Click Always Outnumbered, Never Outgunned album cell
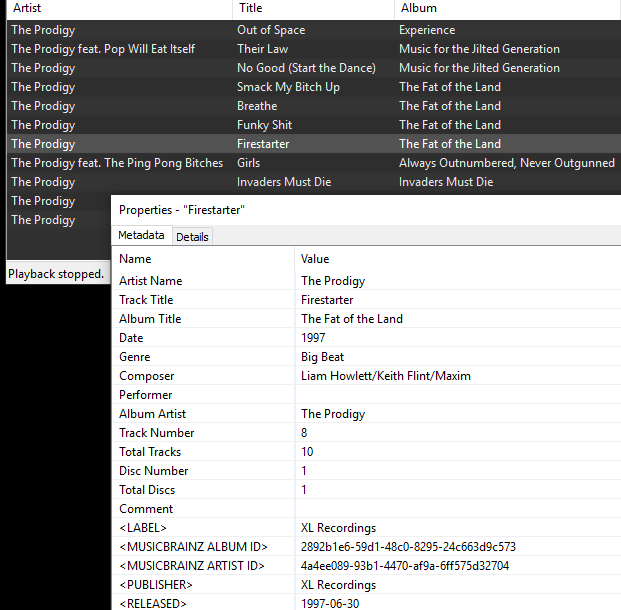This screenshot has width=621, height=610. click(x=507, y=163)
